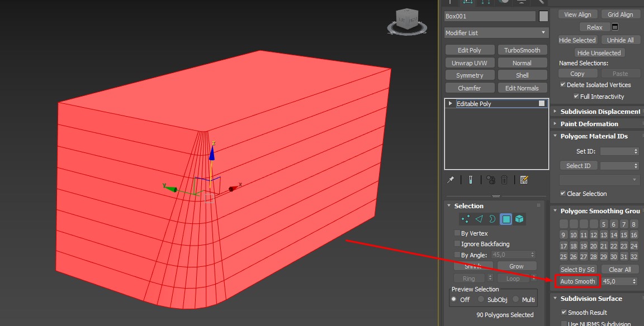Switch to Edge selection mode
This screenshot has height=326, width=644.
coord(479,219)
